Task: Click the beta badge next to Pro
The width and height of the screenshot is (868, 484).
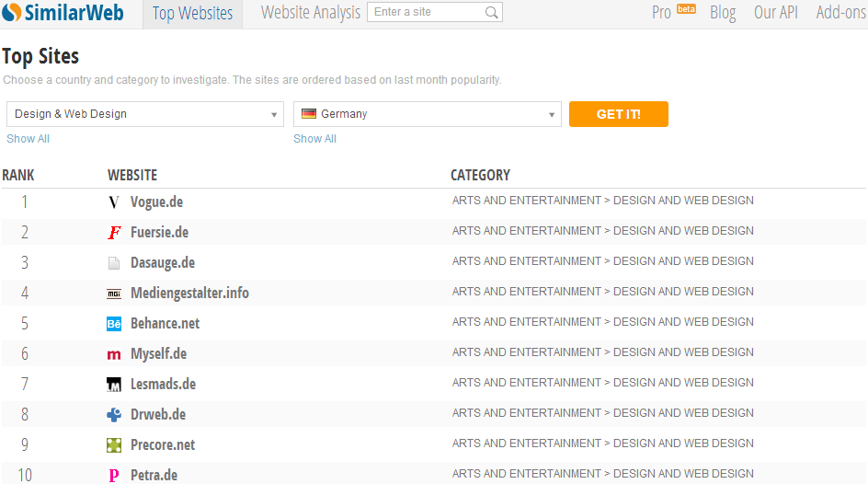Action: (x=687, y=9)
